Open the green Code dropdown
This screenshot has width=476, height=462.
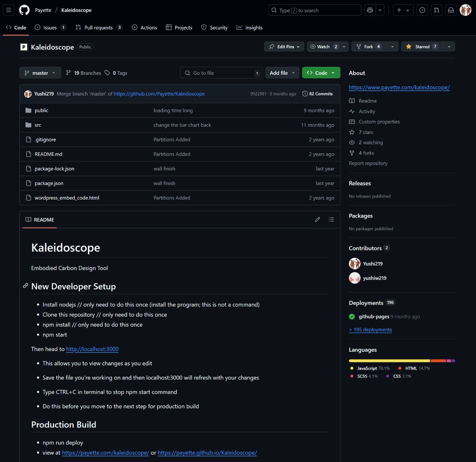click(x=321, y=73)
